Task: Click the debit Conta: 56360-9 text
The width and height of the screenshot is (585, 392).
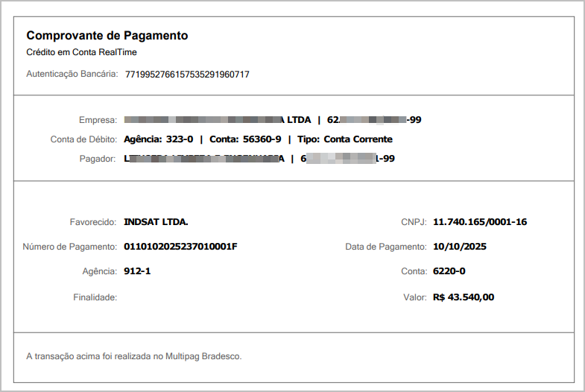Action: pyautogui.click(x=244, y=139)
